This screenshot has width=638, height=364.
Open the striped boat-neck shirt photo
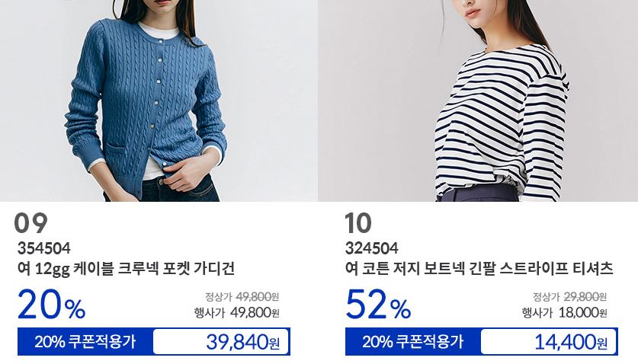[478, 101]
